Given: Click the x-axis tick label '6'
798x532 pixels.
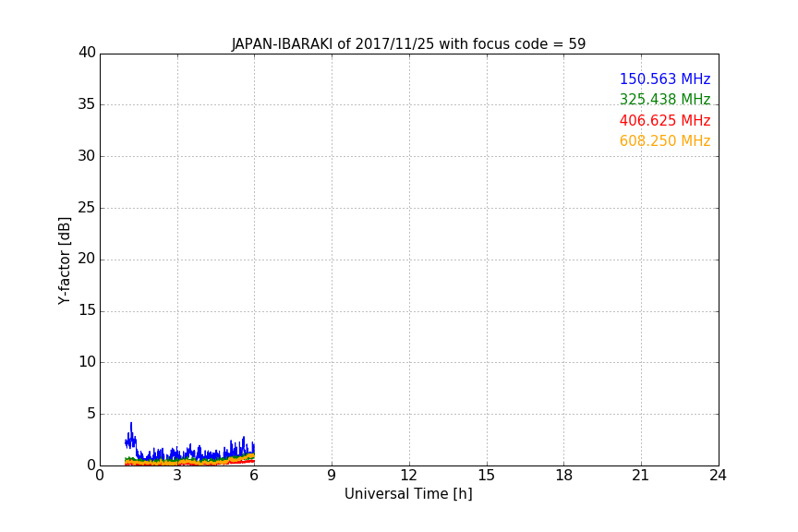Looking at the screenshot, I should [x=254, y=476].
